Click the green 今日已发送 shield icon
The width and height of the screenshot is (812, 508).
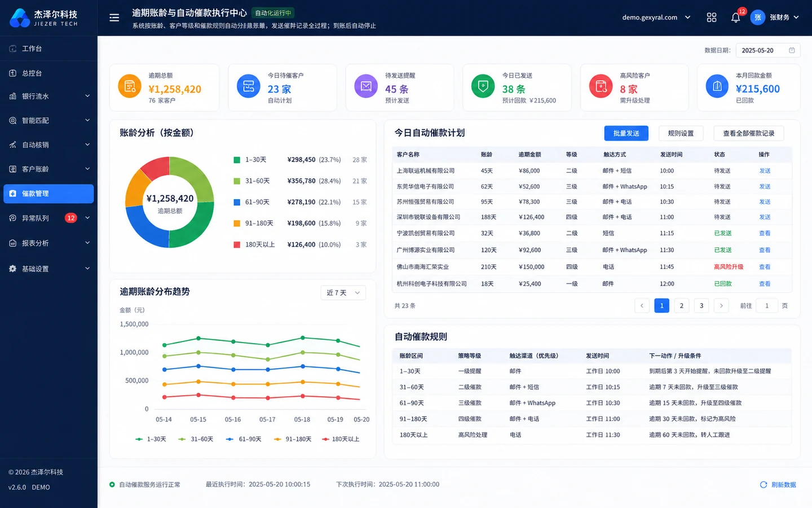tap(483, 86)
